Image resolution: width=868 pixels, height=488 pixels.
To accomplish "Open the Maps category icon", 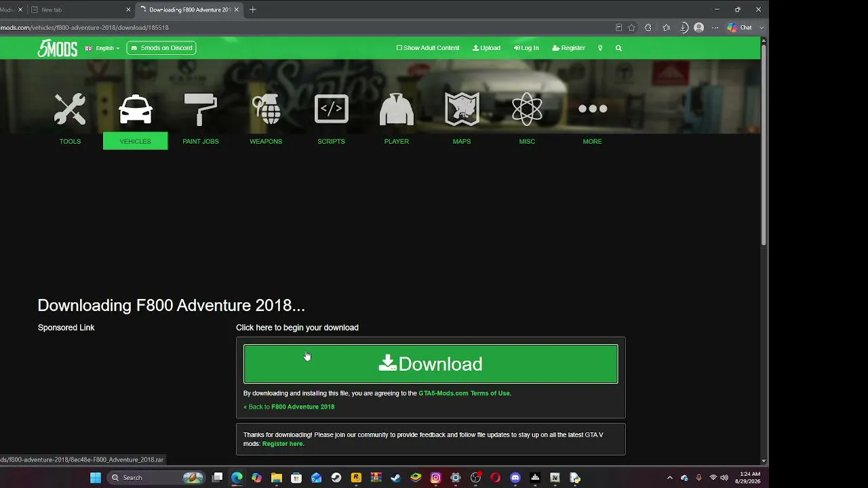I will tap(462, 109).
